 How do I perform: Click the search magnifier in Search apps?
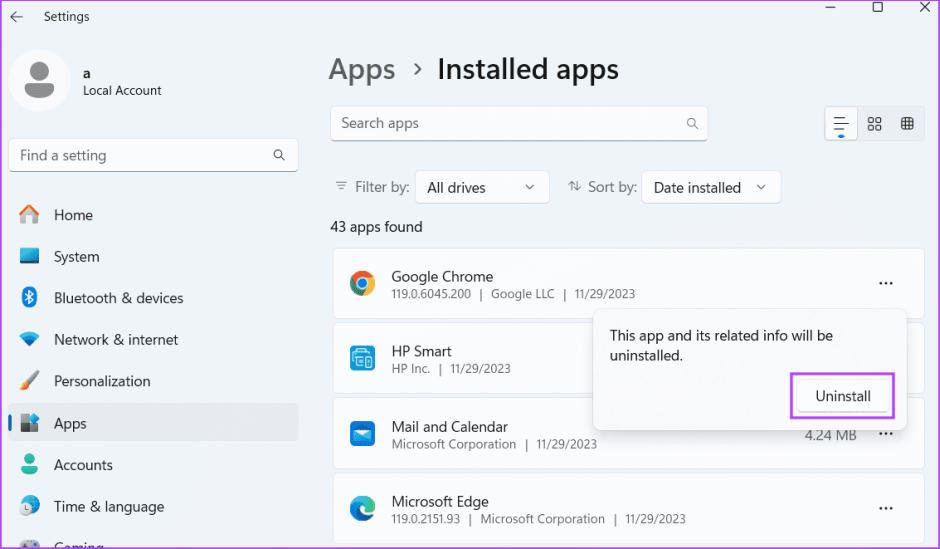click(x=692, y=124)
